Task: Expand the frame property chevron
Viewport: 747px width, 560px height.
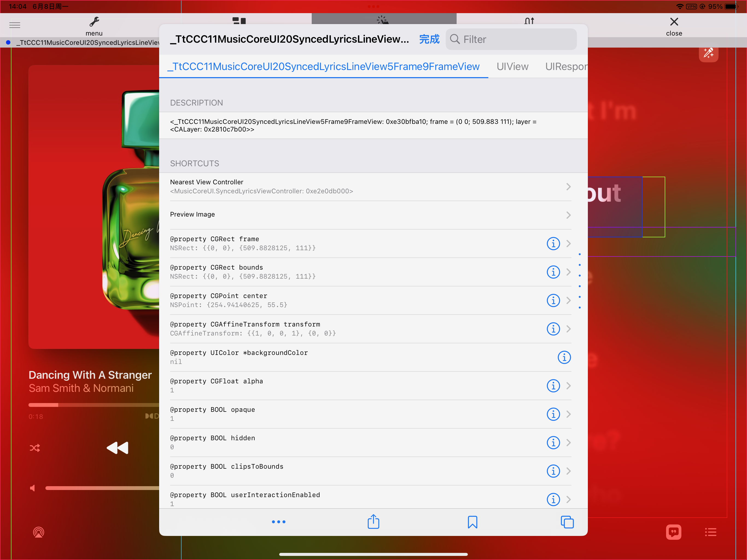Action: point(568,244)
